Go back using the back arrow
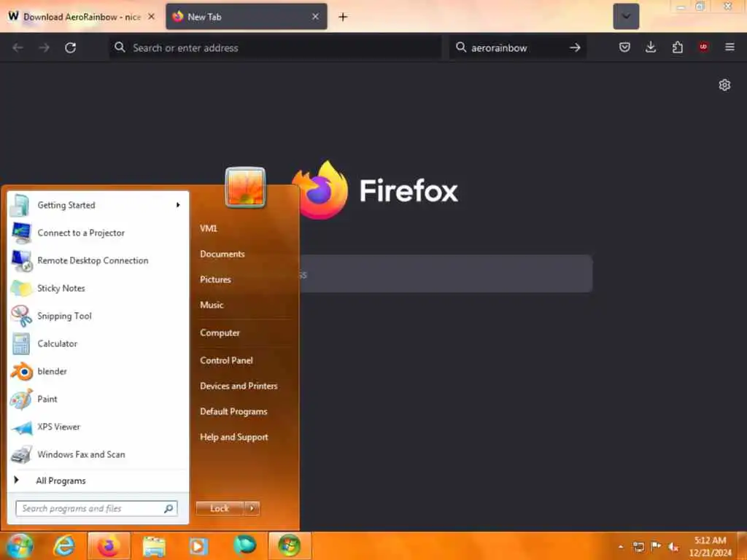The height and width of the screenshot is (560, 747). (18, 47)
